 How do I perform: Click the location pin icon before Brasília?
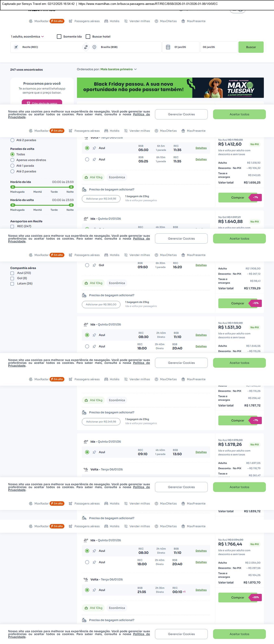tap(94, 47)
